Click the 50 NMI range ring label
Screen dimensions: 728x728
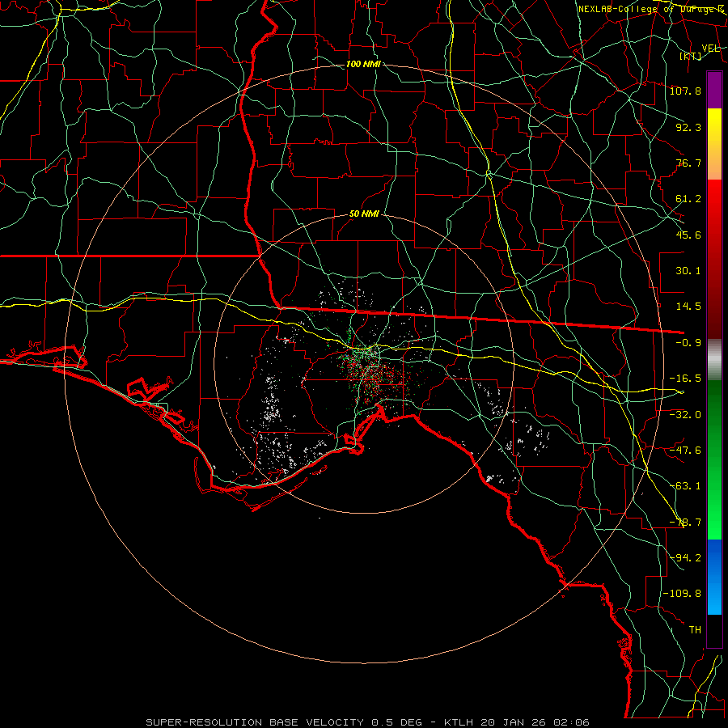(x=363, y=214)
